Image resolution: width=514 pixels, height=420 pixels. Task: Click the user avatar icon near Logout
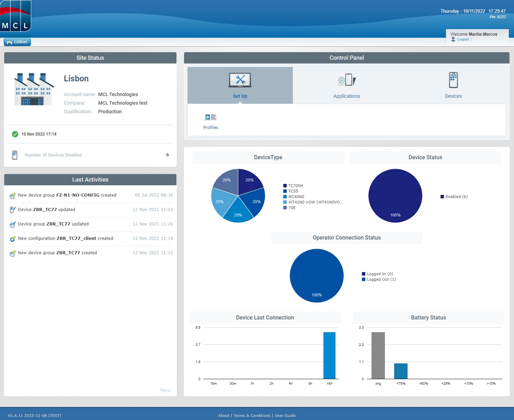[453, 39]
